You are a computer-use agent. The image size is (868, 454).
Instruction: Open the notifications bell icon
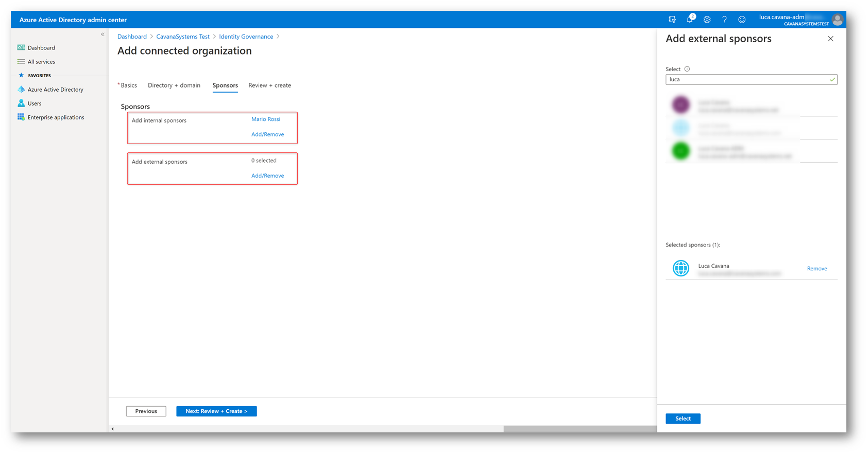[690, 19]
